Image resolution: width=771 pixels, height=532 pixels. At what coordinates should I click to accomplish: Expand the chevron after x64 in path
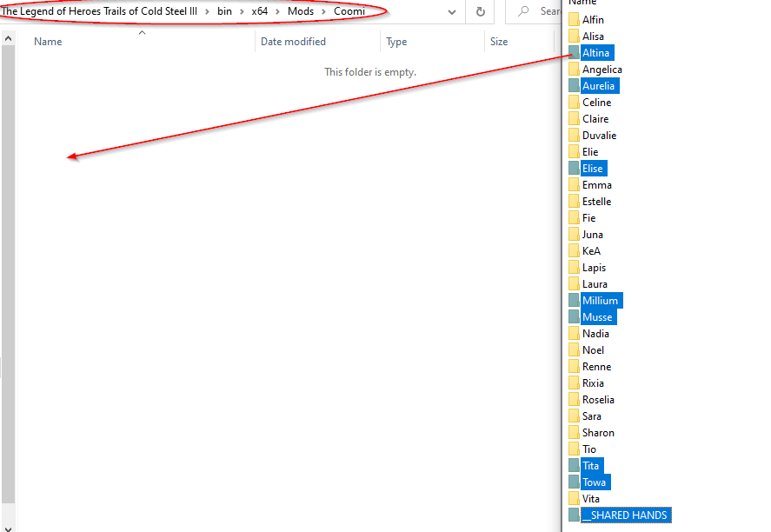(x=277, y=11)
